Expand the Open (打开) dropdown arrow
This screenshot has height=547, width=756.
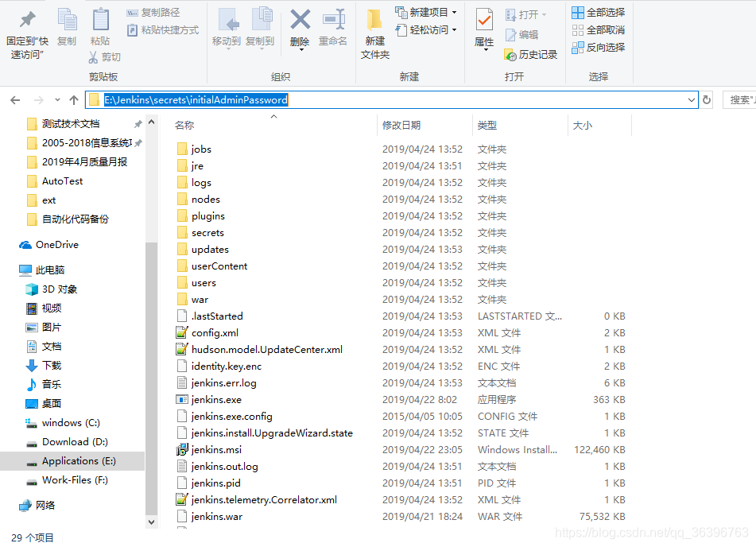pyautogui.click(x=545, y=14)
